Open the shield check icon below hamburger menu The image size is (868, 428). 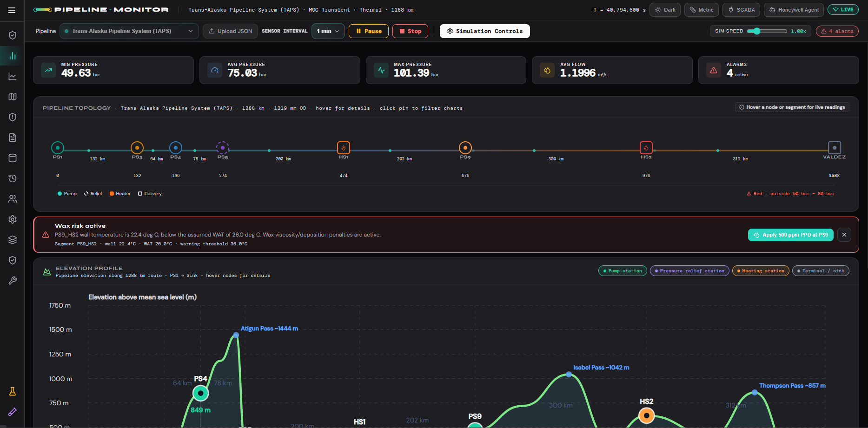[x=13, y=35]
